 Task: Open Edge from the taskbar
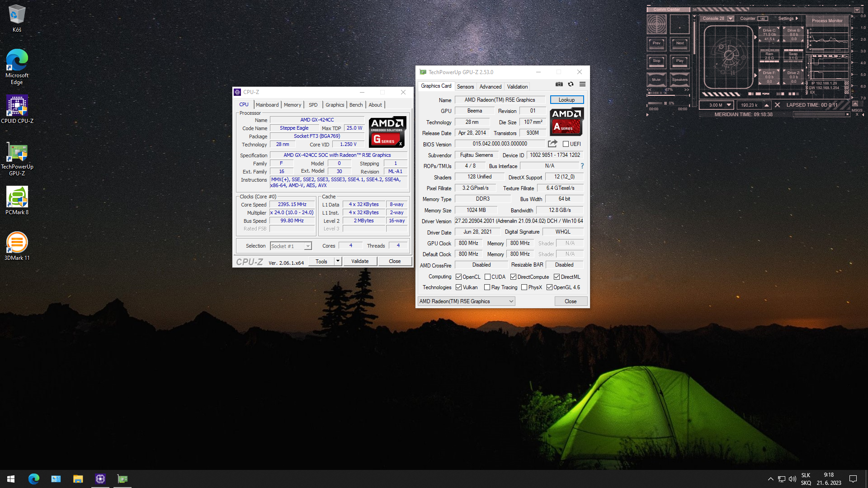coord(33,479)
